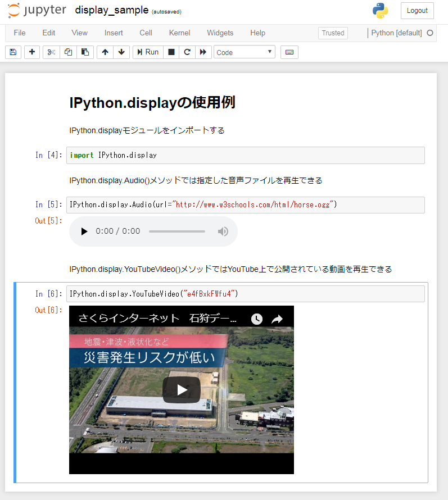
Task: Select the IPython.displayの使用例 heading cell
Action: click(152, 103)
